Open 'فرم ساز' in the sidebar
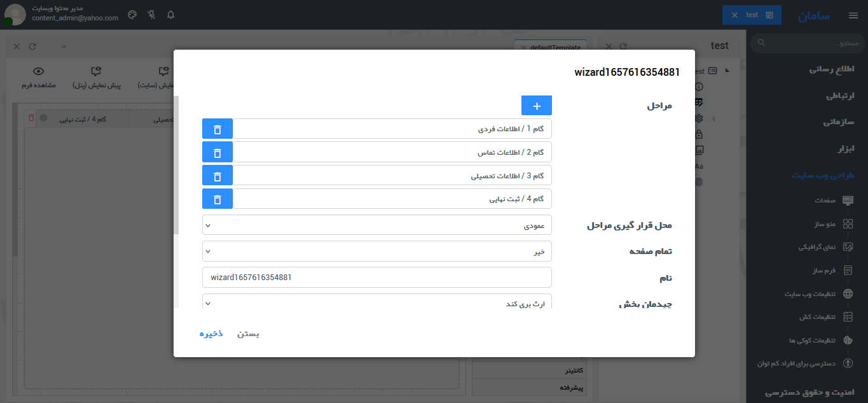This screenshot has width=868, height=403. click(823, 271)
